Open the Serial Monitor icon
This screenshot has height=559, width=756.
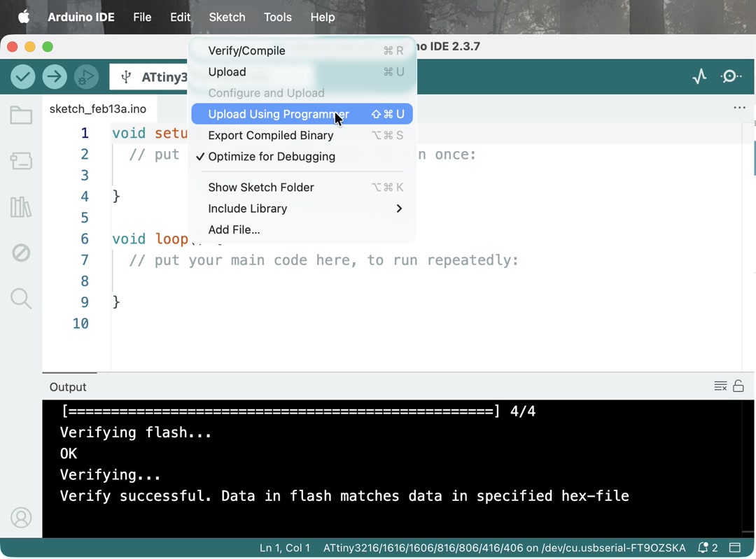pos(731,76)
